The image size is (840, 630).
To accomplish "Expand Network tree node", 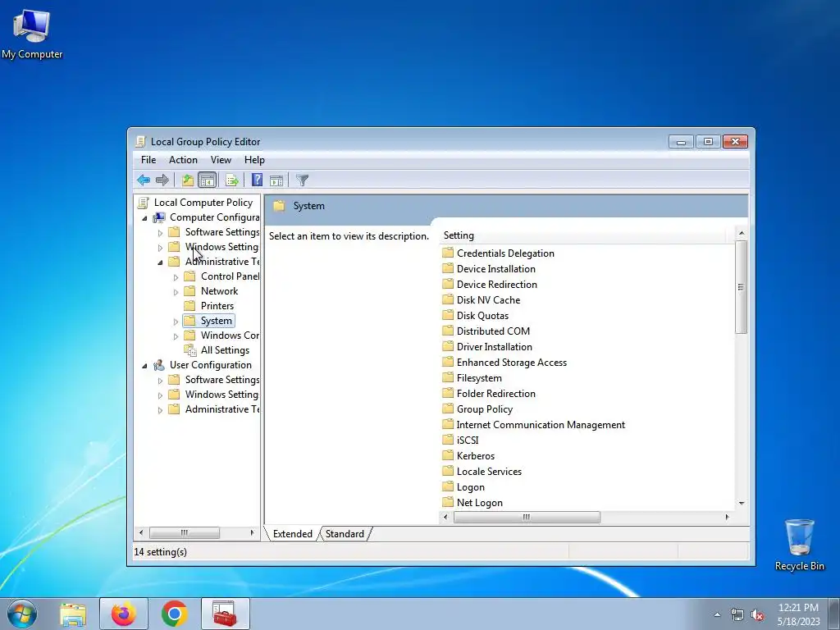I will tap(176, 292).
